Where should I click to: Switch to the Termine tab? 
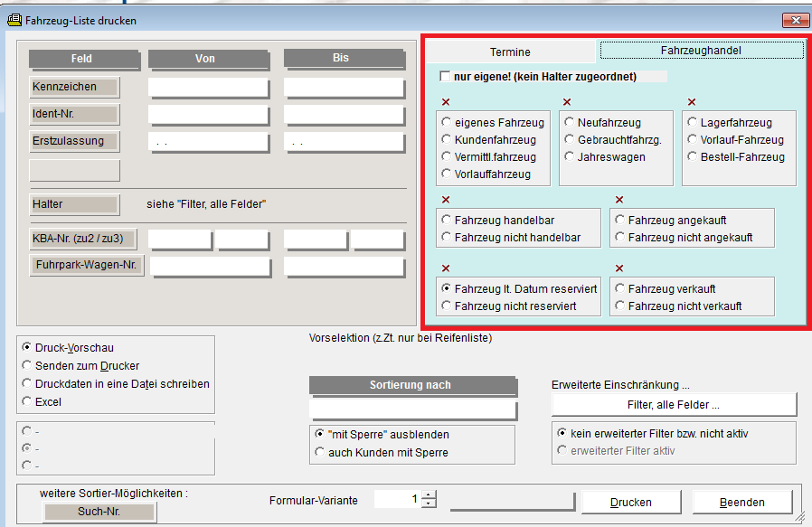click(510, 52)
